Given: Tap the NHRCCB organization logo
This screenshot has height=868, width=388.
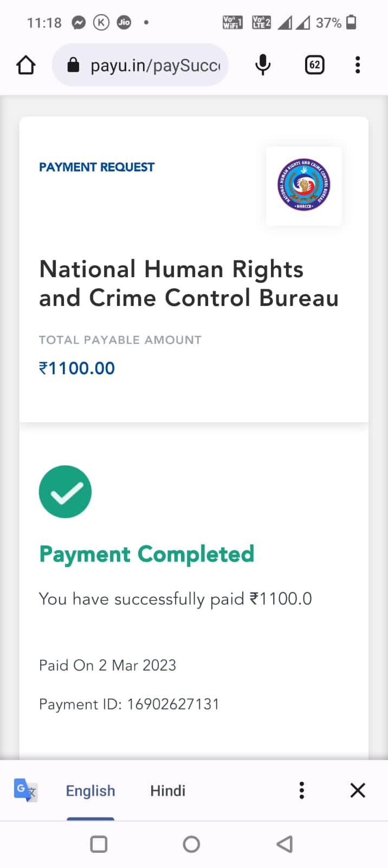Looking at the screenshot, I should [x=303, y=186].
